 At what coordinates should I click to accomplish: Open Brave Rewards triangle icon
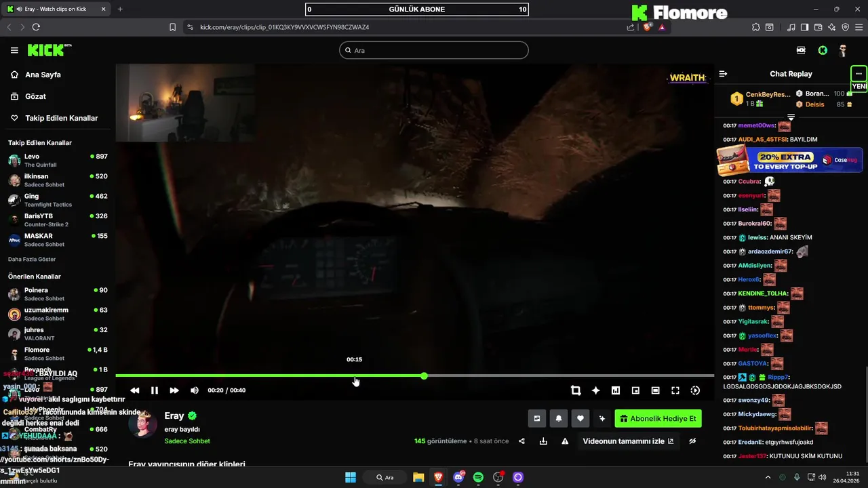[662, 27]
